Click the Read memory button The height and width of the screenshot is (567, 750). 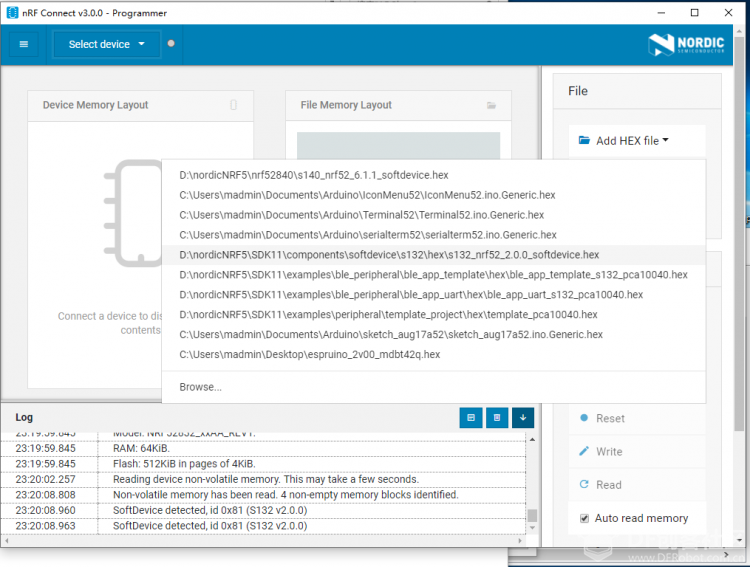[637, 485]
